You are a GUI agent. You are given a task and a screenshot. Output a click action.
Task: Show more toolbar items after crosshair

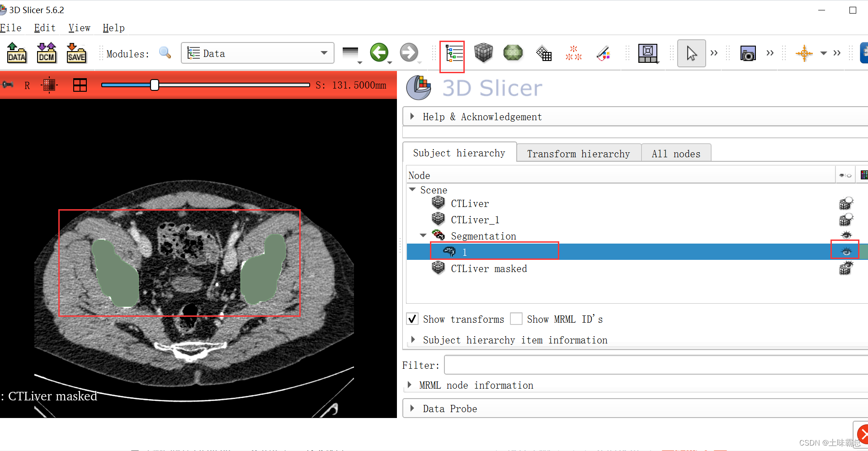(837, 53)
